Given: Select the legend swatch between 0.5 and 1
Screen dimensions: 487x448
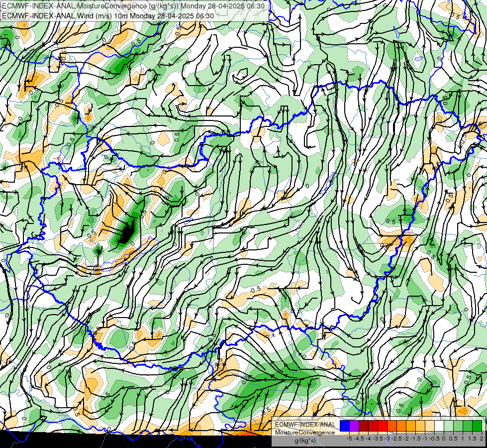Looking at the screenshot, I should (x=458, y=426).
